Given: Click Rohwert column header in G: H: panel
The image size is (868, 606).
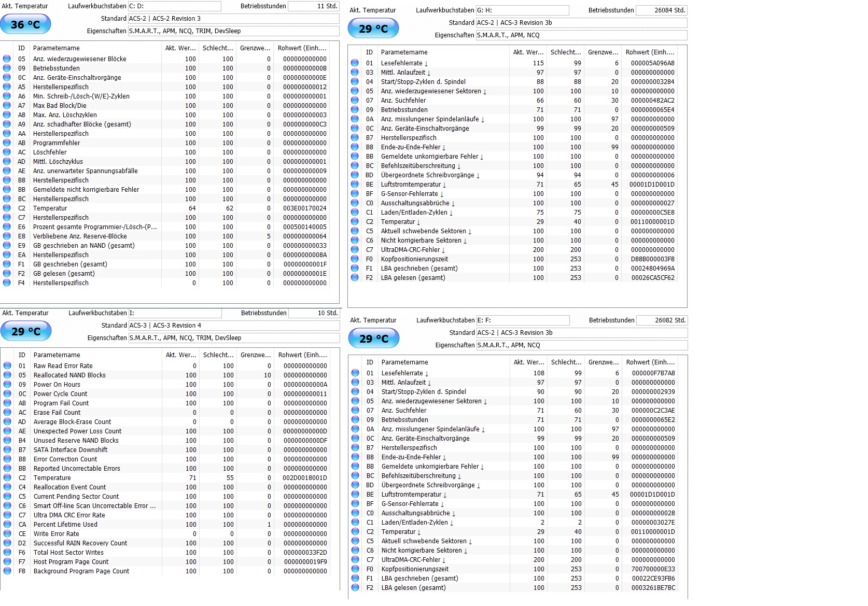Looking at the screenshot, I should (x=650, y=52).
